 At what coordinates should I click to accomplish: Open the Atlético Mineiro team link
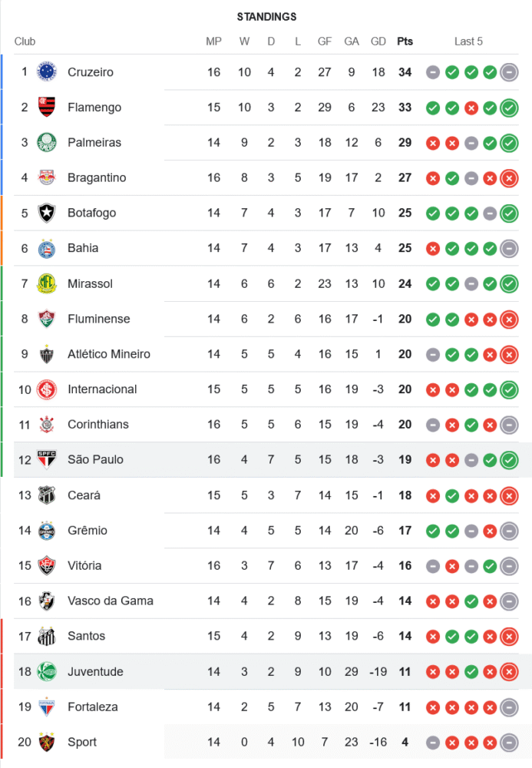109,354
